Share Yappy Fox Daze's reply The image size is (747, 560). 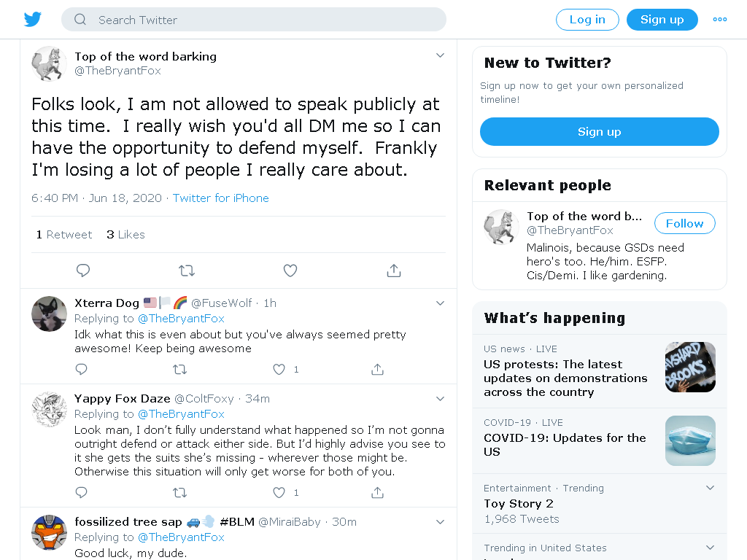(377, 492)
